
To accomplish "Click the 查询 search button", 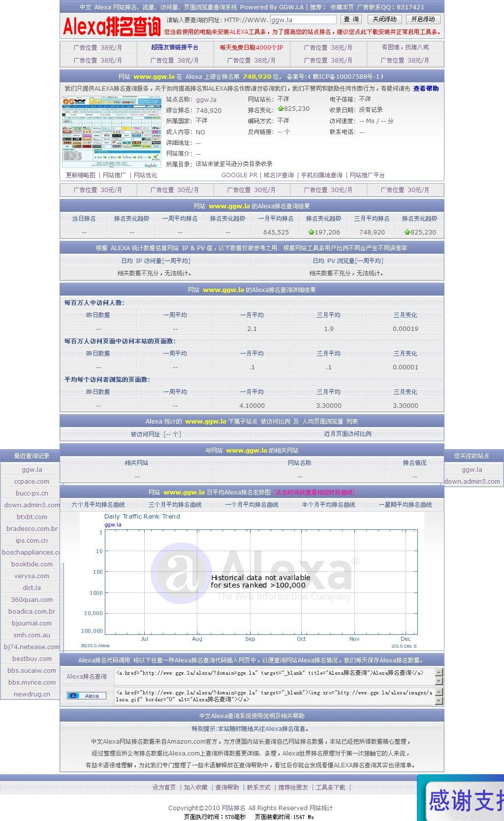I will tap(351, 19).
